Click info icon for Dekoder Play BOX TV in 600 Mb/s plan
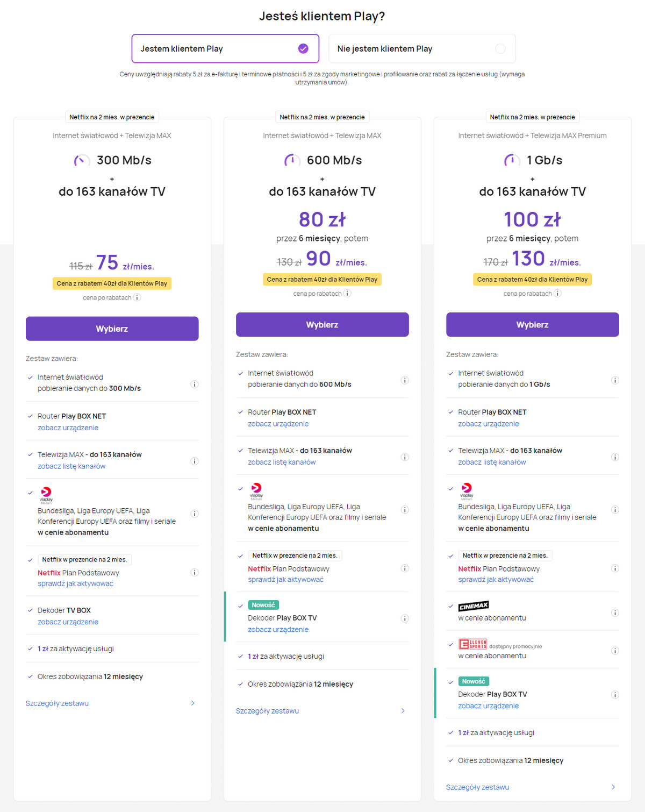The height and width of the screenshot is (812, 645). point(405,618)
